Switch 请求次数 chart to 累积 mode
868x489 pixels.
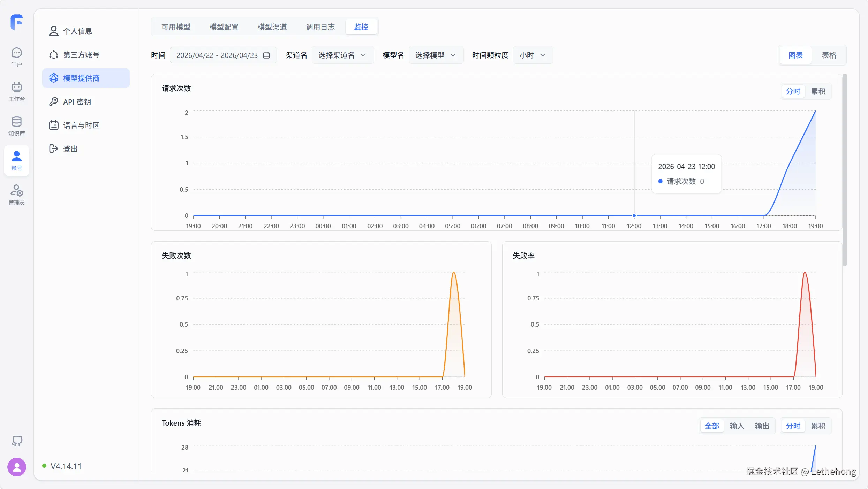tap(818, 91)
